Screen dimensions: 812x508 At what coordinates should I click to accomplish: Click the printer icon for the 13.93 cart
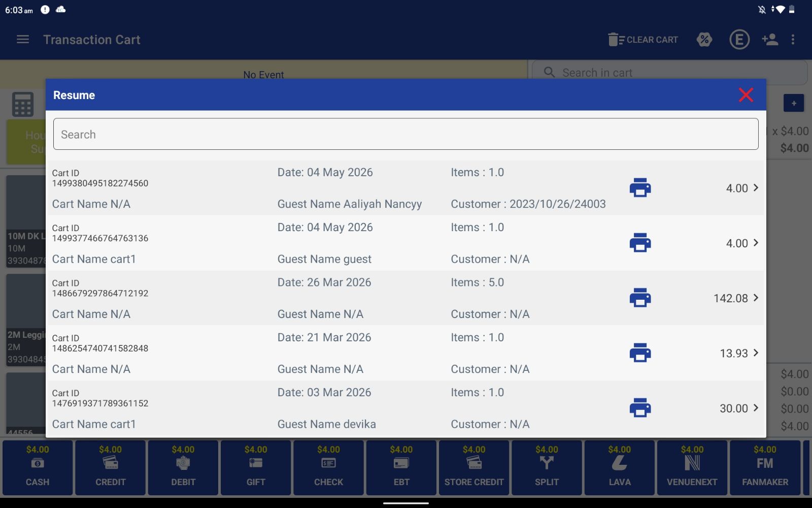[640, 353]
